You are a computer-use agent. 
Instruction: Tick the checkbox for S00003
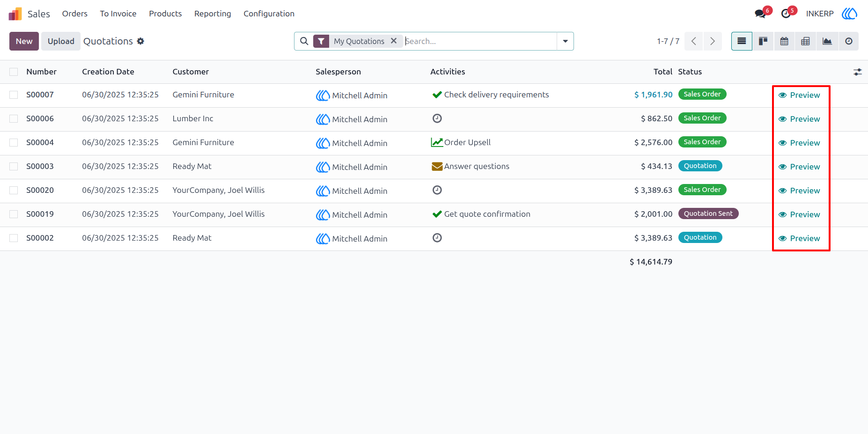(x=14, y=166)
